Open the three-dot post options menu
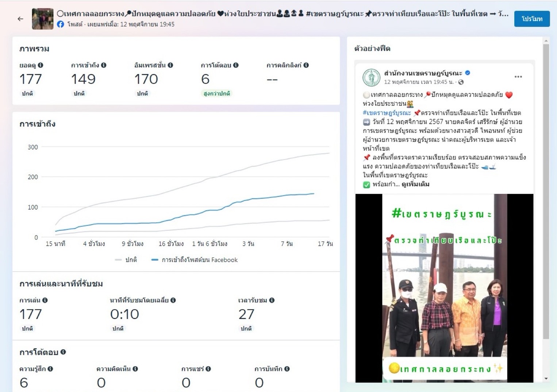Viewport: 557px width, 392px height. click(518, 77)
